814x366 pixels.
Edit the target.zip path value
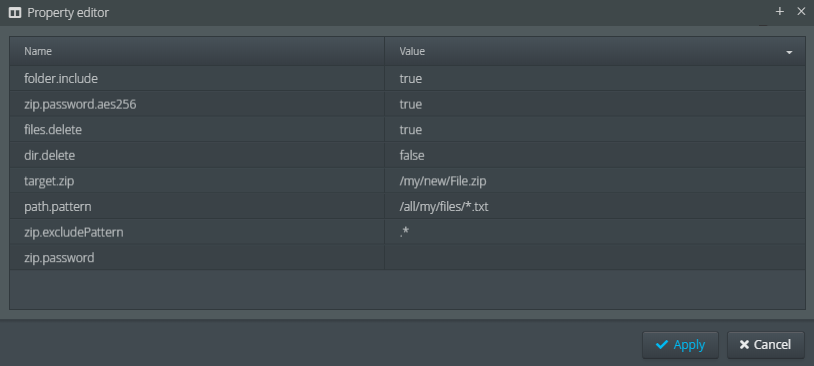point(595,181)
